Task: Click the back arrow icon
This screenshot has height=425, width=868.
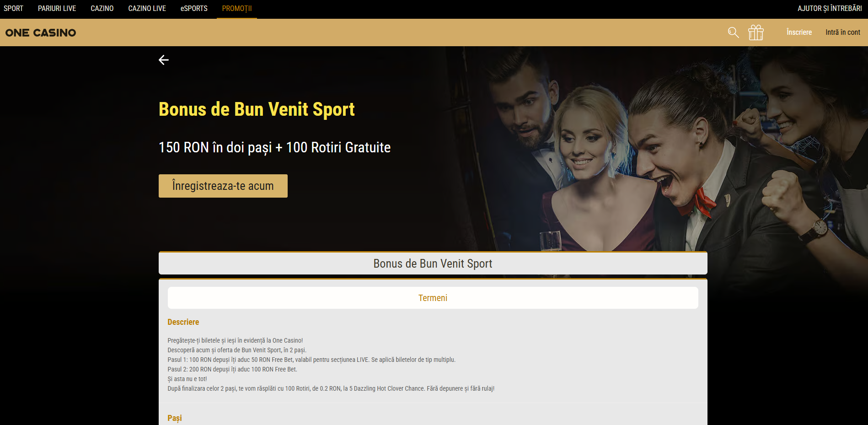Action: tap(164, 60)
